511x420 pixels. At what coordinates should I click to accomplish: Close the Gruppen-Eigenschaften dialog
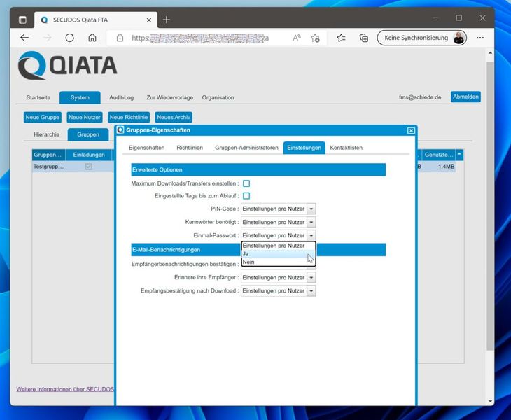pos(411,130)
